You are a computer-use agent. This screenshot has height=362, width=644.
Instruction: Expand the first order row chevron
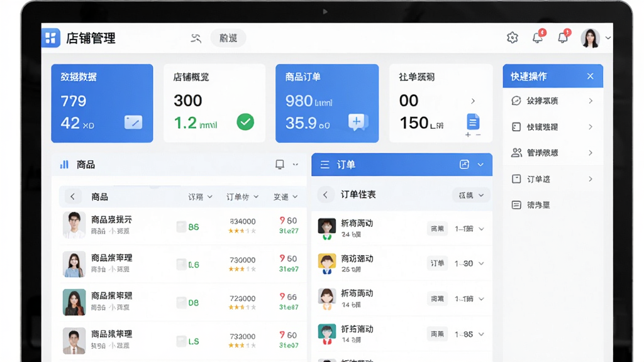481,229
